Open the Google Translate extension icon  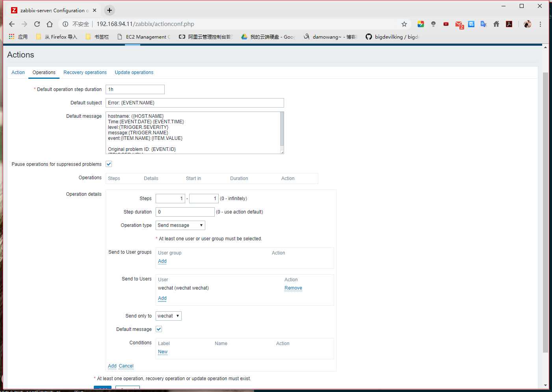pyautogui.click(x=484, y=24)
